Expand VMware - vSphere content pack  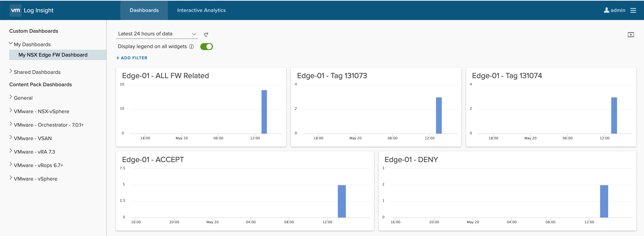coord(11,178)
